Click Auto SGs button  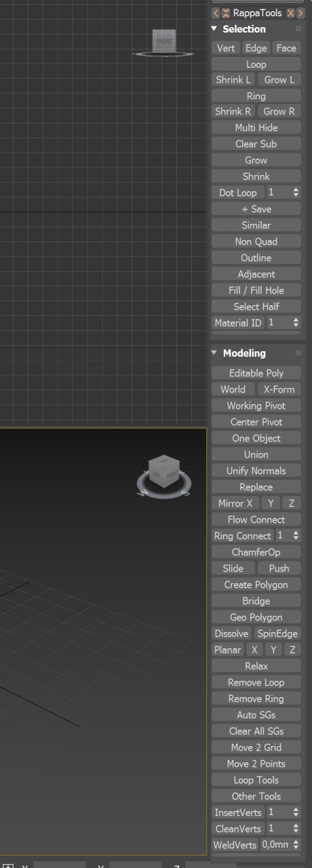(256, 715)
